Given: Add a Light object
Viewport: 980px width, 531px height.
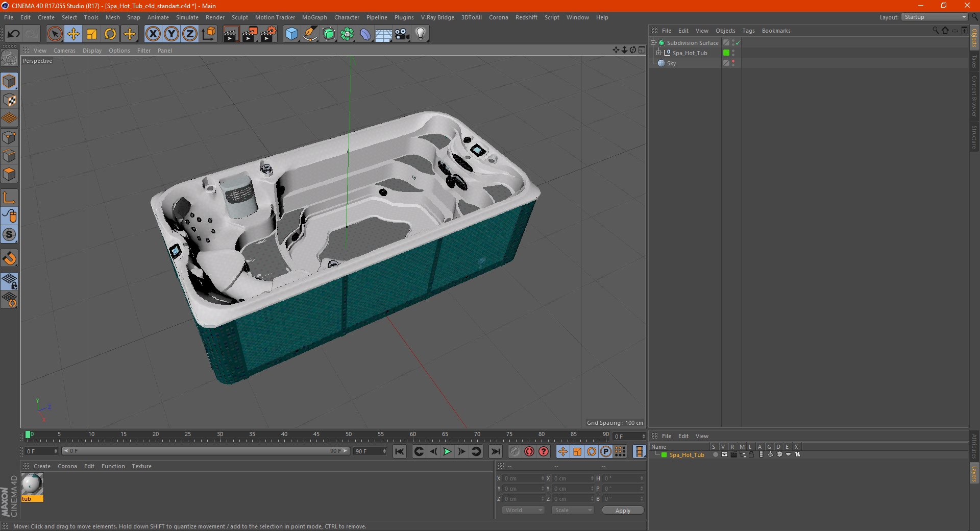Looking at the screenshot, I should (420, 34).
